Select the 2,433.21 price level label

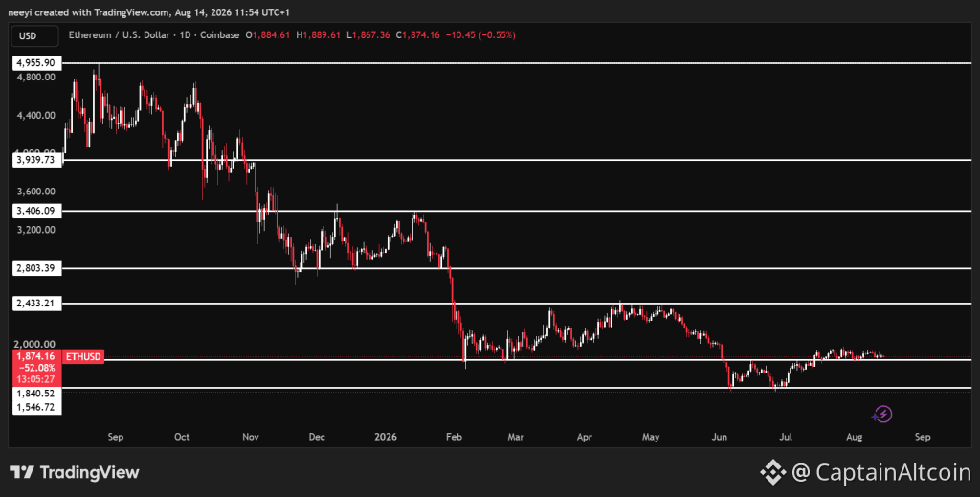[37, 304]
